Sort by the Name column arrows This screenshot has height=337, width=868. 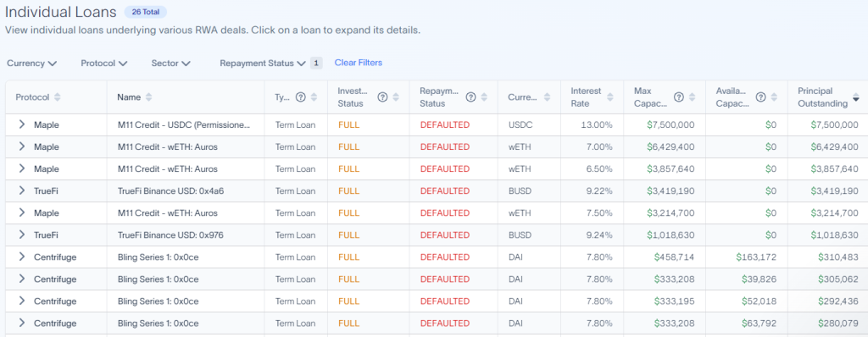pyautogui.click(x=147, y=97)
